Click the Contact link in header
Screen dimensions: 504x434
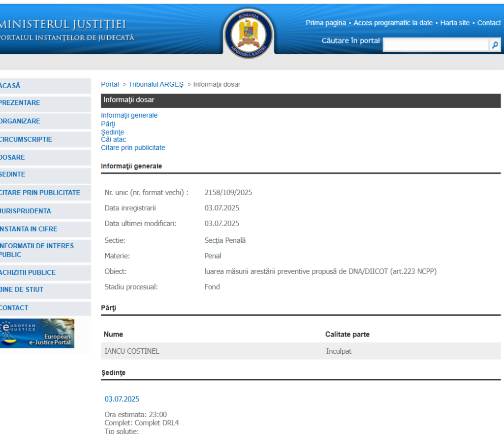pos(489,23)
